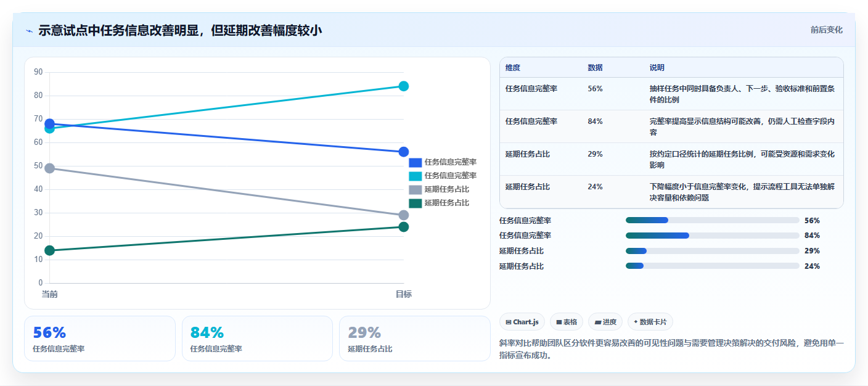Image resolution: width=868 pixels, height=386 pixels.
Task: Click the progress bar showing 56%
Action: (713, 220)
